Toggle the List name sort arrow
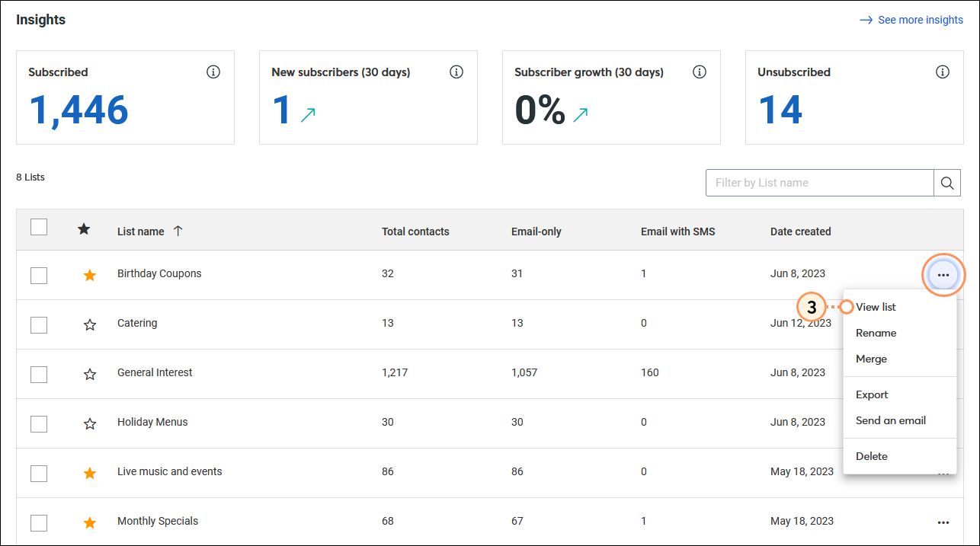The width and height of the screenshot is (980, 546). click(178, 231)
